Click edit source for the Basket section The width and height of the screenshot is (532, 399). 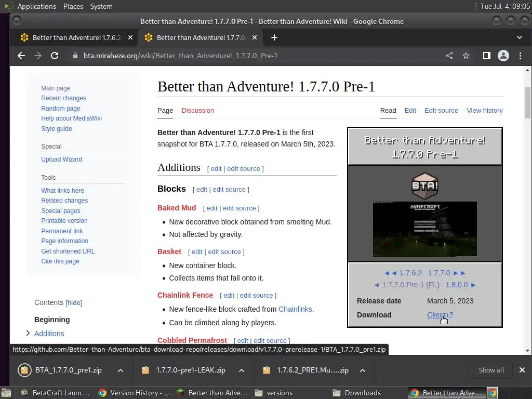(224, 252)
